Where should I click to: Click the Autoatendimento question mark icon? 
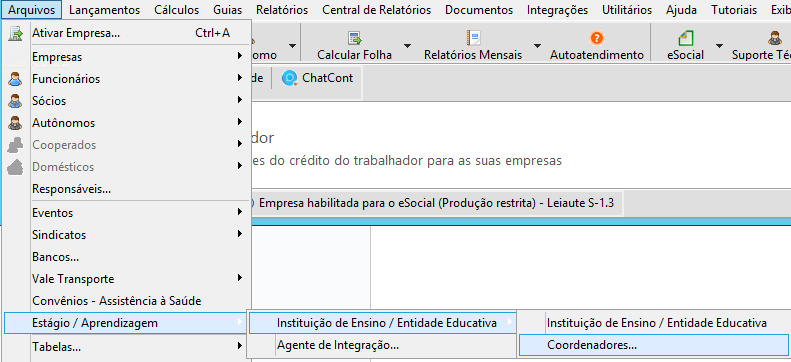coord(597,38)
